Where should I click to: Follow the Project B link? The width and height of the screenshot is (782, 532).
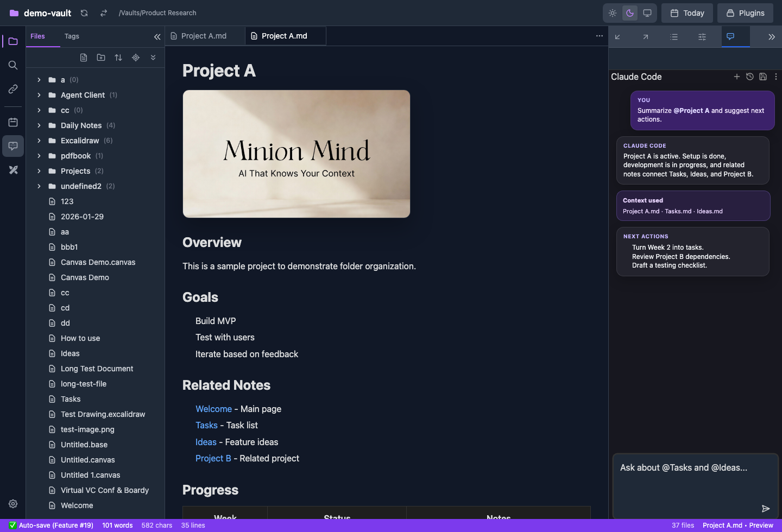coord(213,458)
